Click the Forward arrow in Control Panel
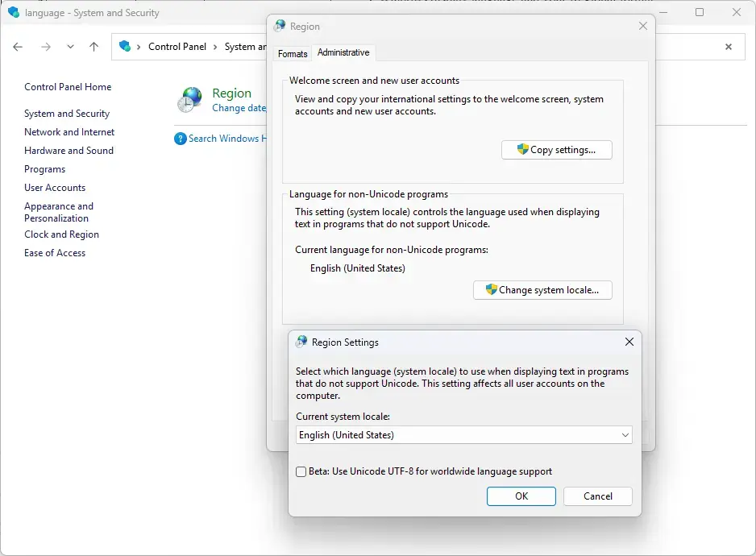The height and width of the screenshot is (556, 756). pos(46,47)
